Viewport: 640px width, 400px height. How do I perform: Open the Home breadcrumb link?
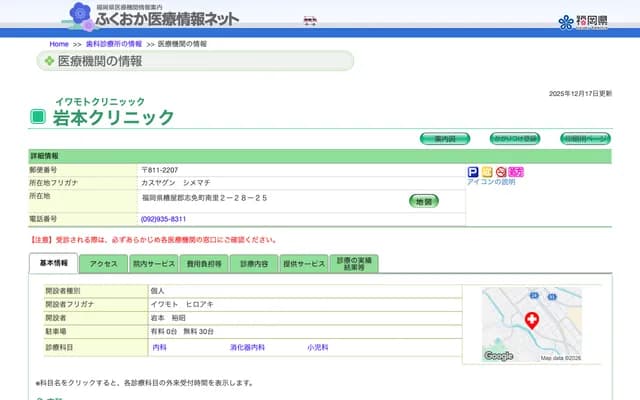(59, 44)
